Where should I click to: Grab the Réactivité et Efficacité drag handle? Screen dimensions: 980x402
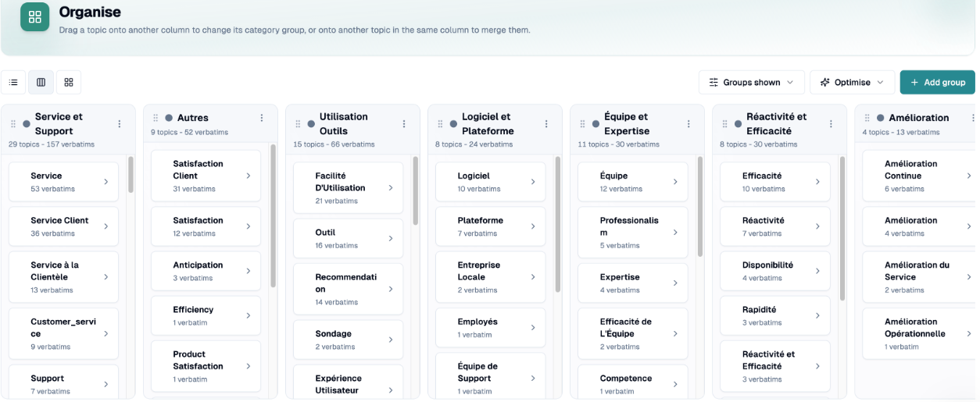coord(724,124)
